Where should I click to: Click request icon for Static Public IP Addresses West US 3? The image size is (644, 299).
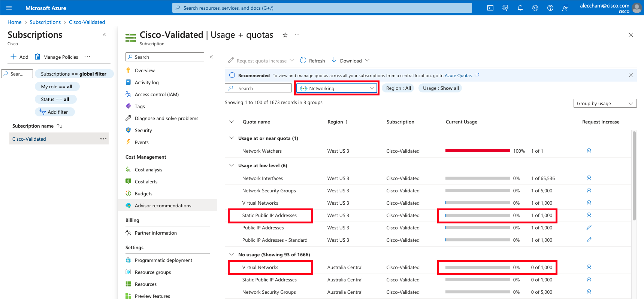(589, 215)
